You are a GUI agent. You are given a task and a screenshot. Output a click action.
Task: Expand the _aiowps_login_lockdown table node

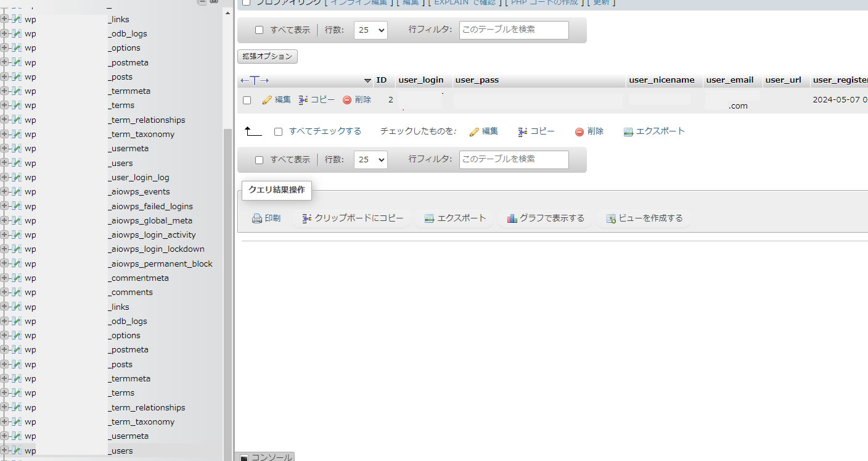coord(4,249)
